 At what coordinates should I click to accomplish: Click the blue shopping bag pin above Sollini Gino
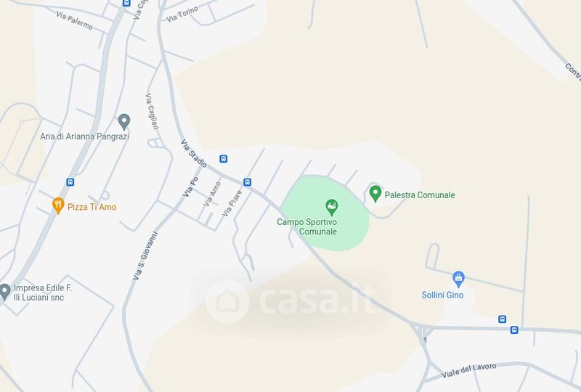point(458,279)
